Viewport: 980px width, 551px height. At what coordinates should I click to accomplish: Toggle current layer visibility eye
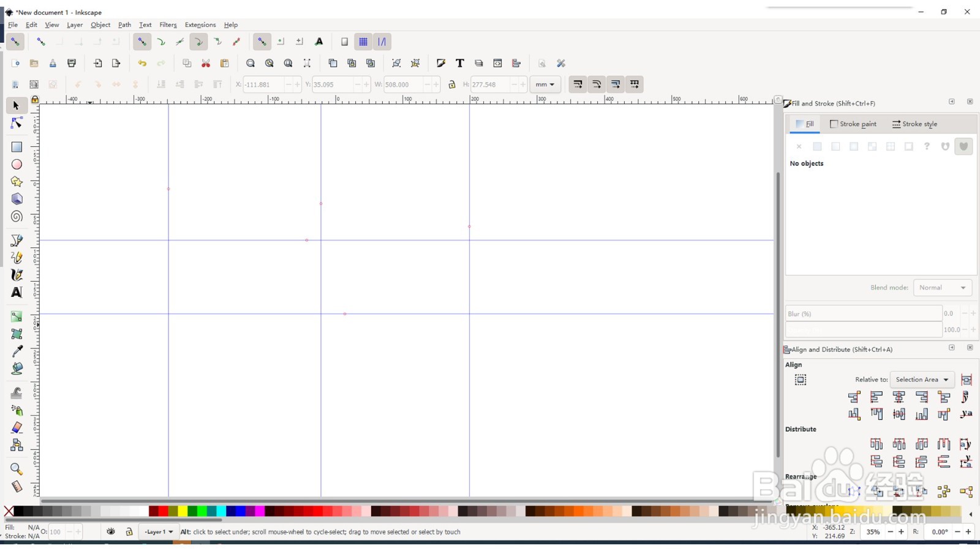[111, 531]
